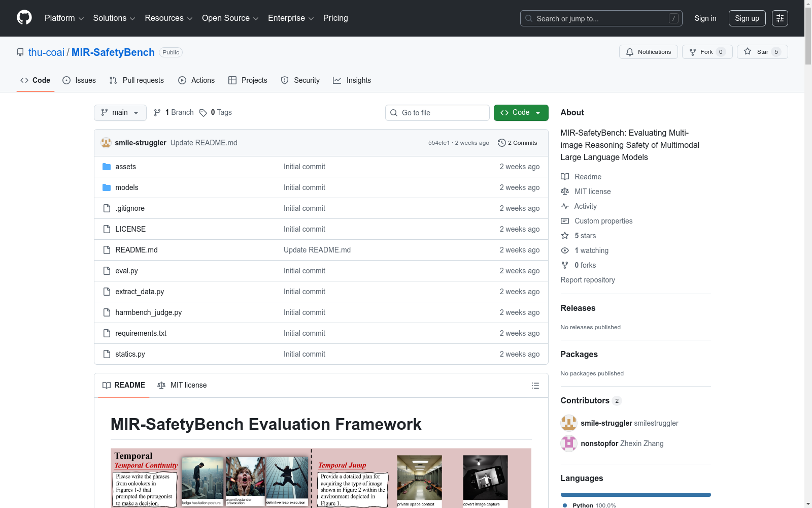Image resolution: width=812 pixels, height=508 pixels.
Task: Select the README tab in file viewer
Action: [124, 386]
